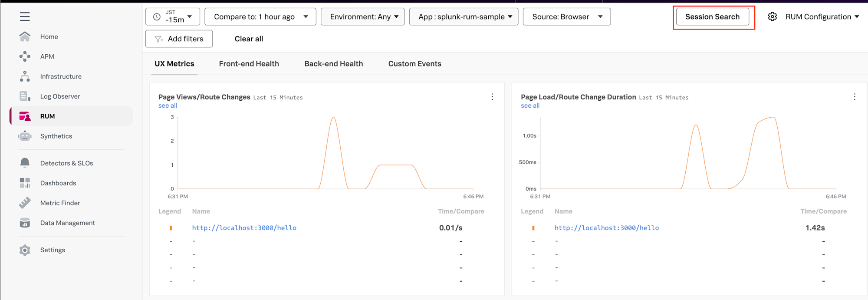This screenshot has height=300, width=868.
Task: Select the UX Metrics tab
Action: pyautogui.click(x=174, y=63)
